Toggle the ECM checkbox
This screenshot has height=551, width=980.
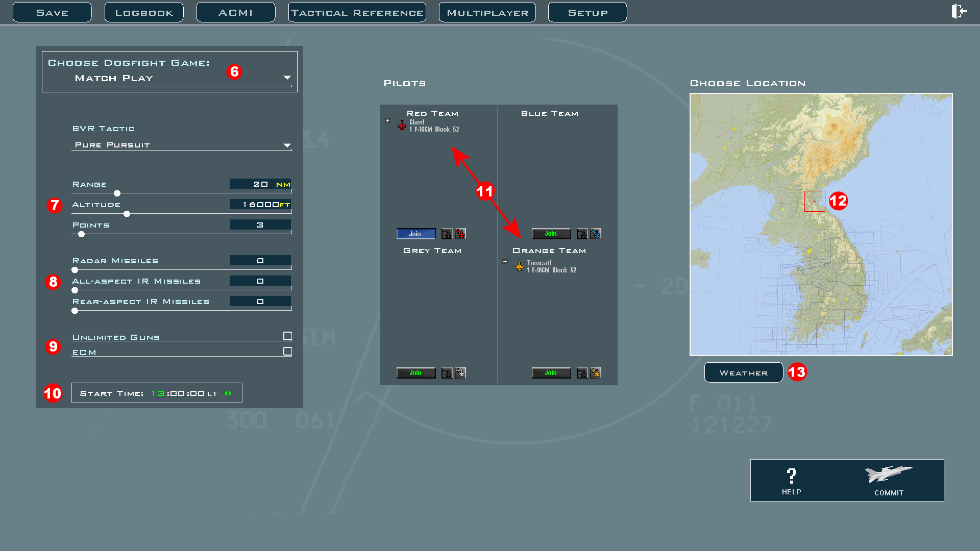(287, 352)
